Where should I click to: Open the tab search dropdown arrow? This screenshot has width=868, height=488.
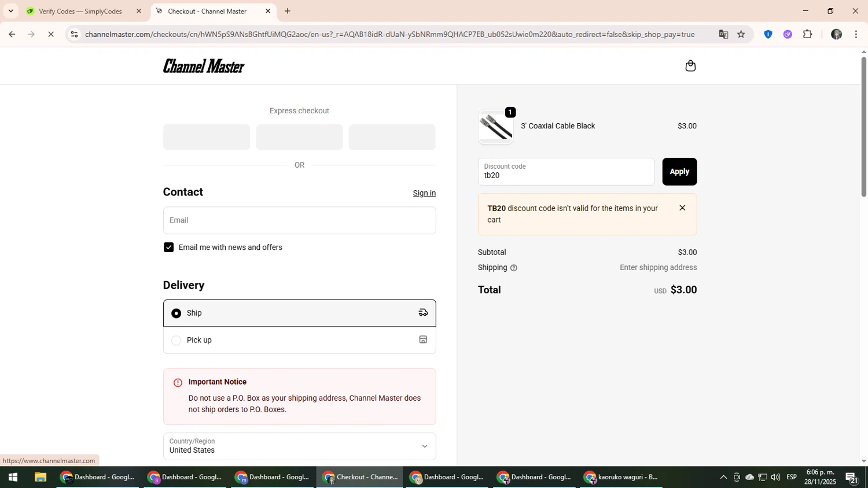point(10,11)
